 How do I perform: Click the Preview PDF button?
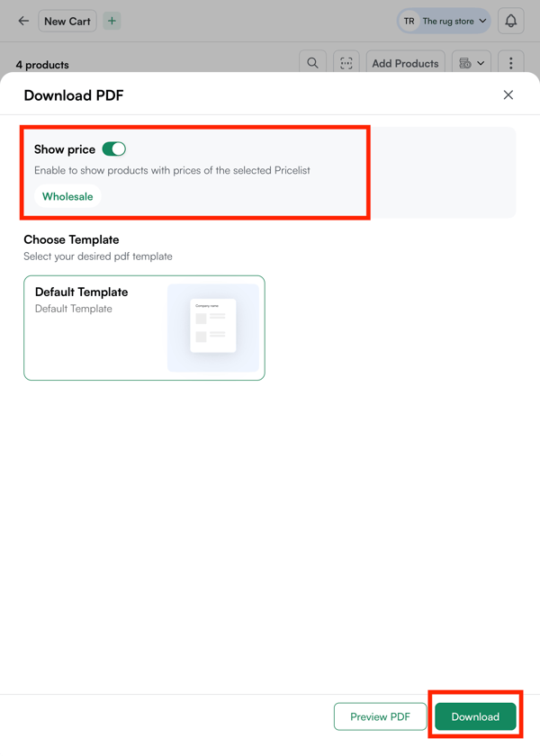coord(380,716)
